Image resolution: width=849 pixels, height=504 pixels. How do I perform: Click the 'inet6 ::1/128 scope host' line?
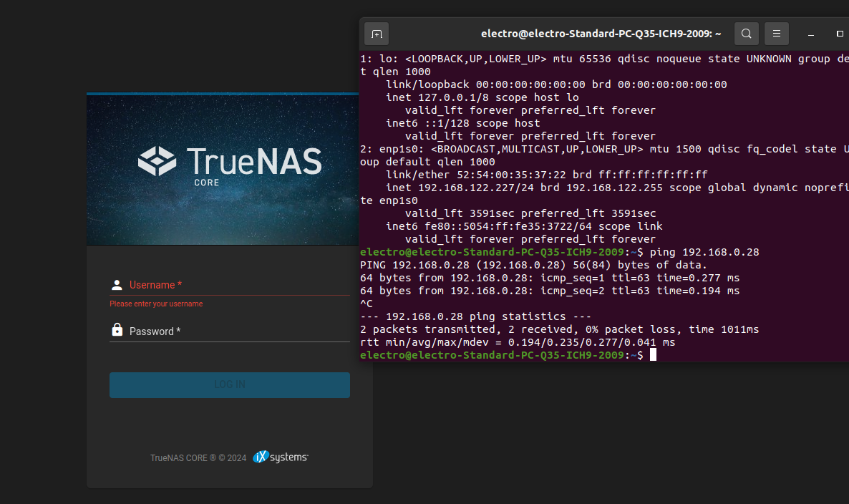[x=462, y=123]
